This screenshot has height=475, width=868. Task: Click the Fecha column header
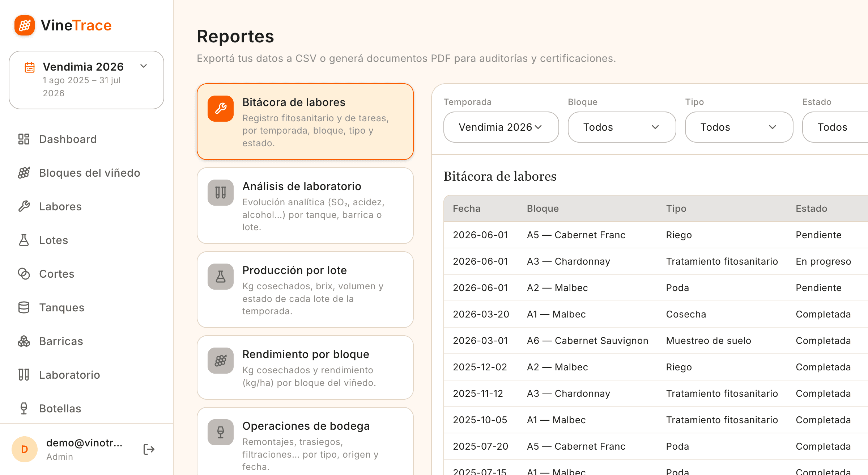coord(467,209)
